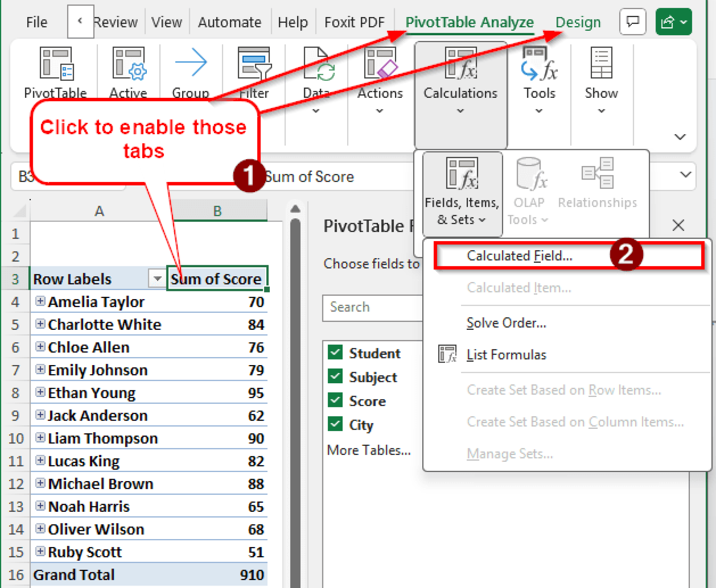Viewport: 716px width, 588px height.
Task: Collapse the ribbon with the bottom chevron
Action: 679,137
